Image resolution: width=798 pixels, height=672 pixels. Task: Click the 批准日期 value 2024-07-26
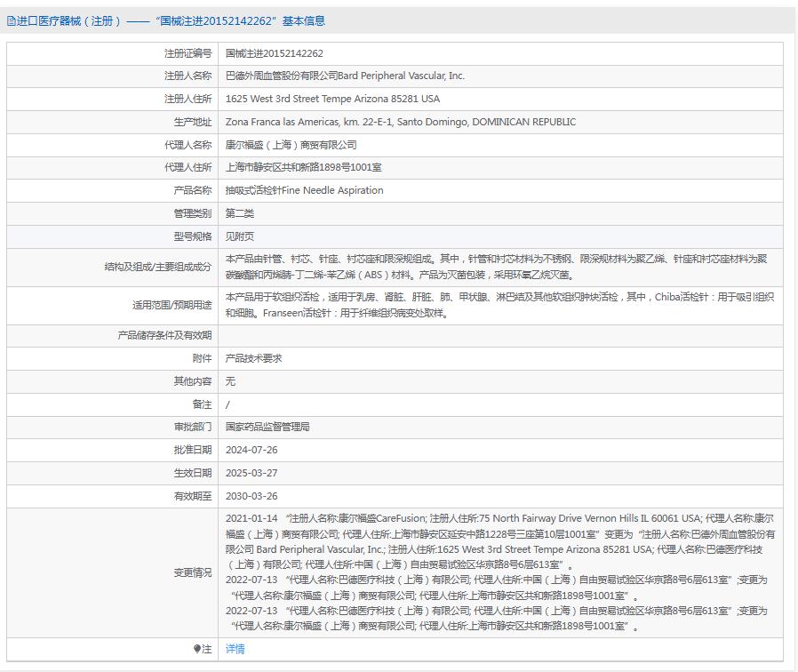[251, 450]
